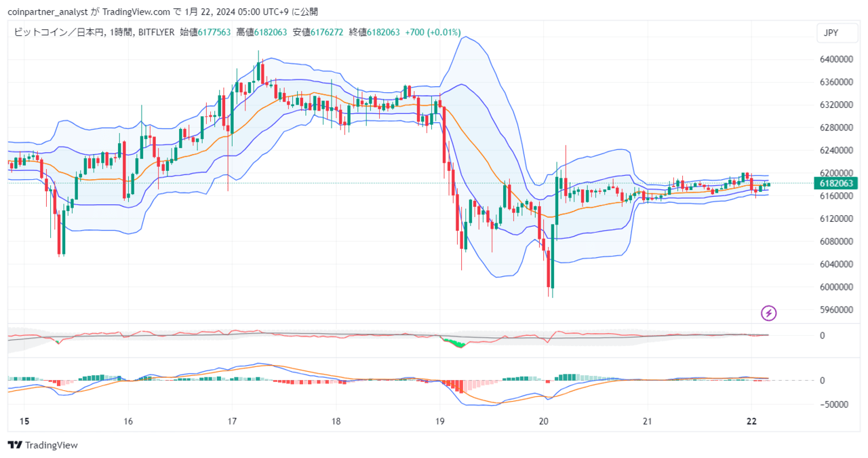Click the BITFLYER exchange label
Viewport: 868px width, 458px height.
157,32
